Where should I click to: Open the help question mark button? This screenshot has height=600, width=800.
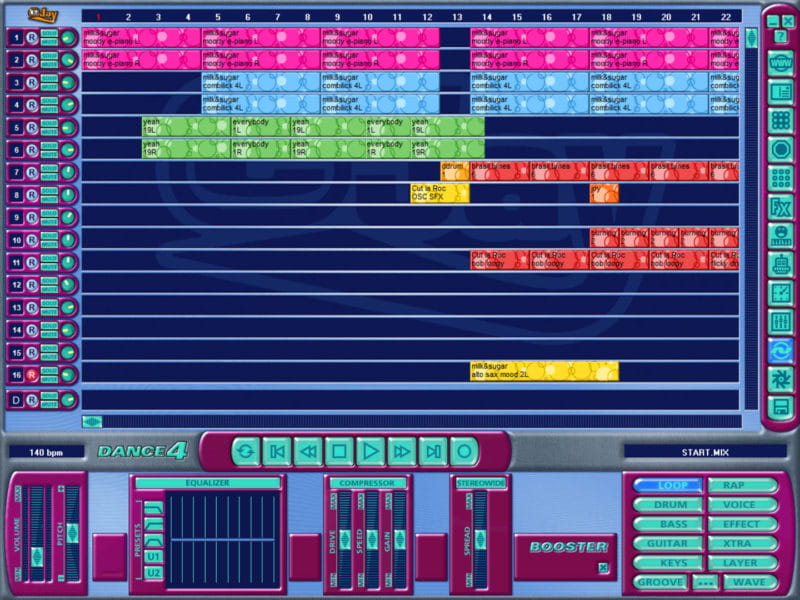(781, 37)
